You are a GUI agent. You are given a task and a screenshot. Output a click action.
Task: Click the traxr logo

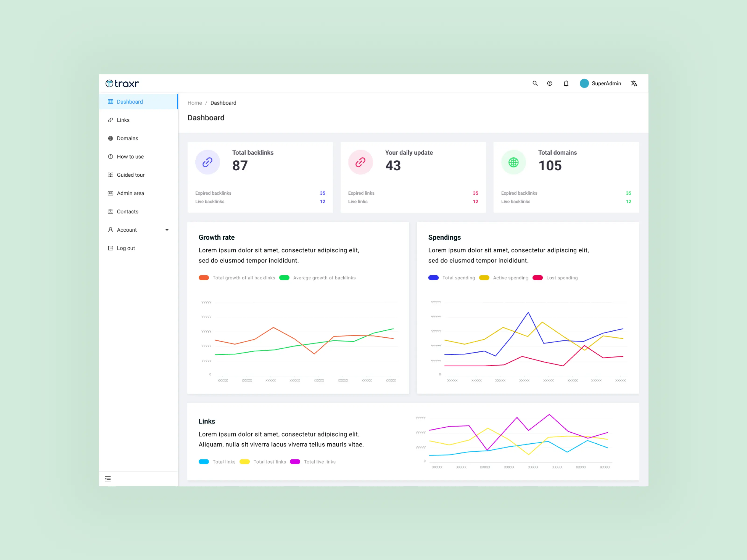tap(122, 83)
